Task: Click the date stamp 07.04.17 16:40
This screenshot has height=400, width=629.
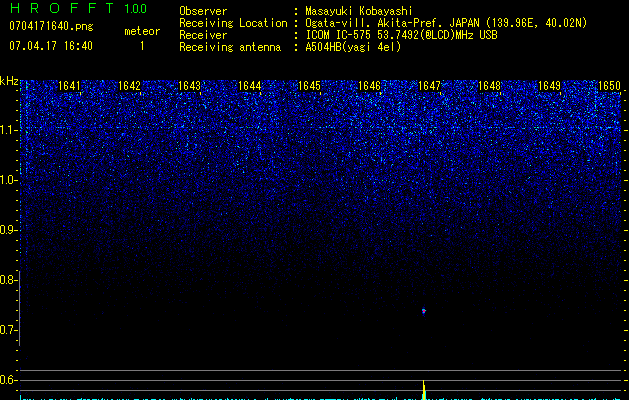Action: click(51, 46)
